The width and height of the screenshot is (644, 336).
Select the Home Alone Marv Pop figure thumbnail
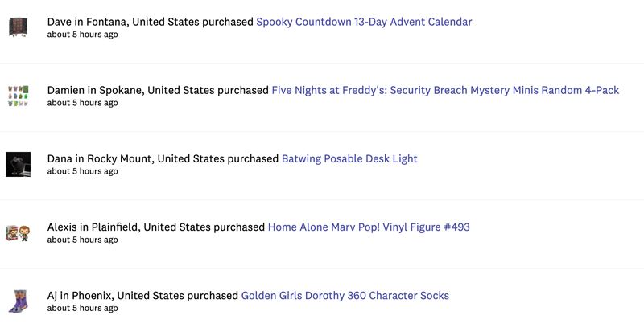(x=18, y=233)
